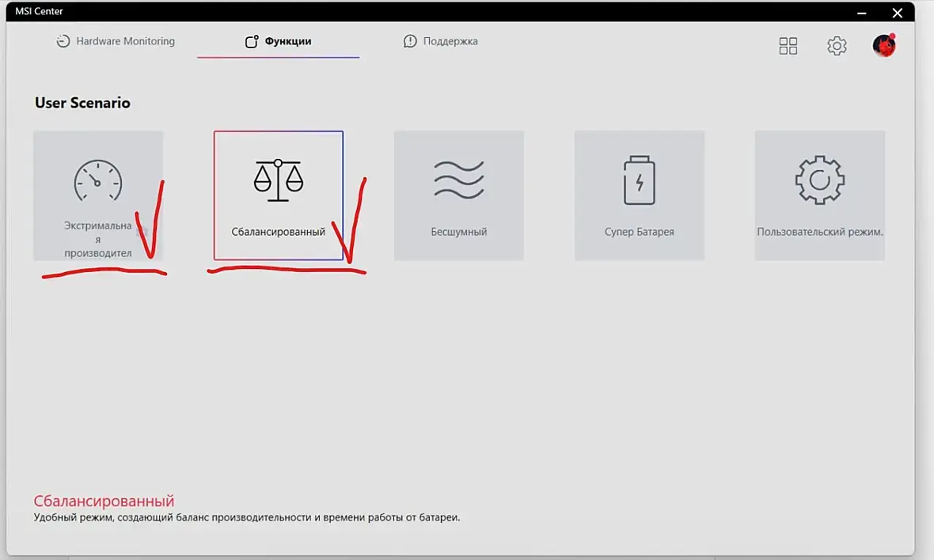Image resolution: width=934 pixels, height=560 pixels.
Task: Click the User Scenario heading
Action: point(82,103)
